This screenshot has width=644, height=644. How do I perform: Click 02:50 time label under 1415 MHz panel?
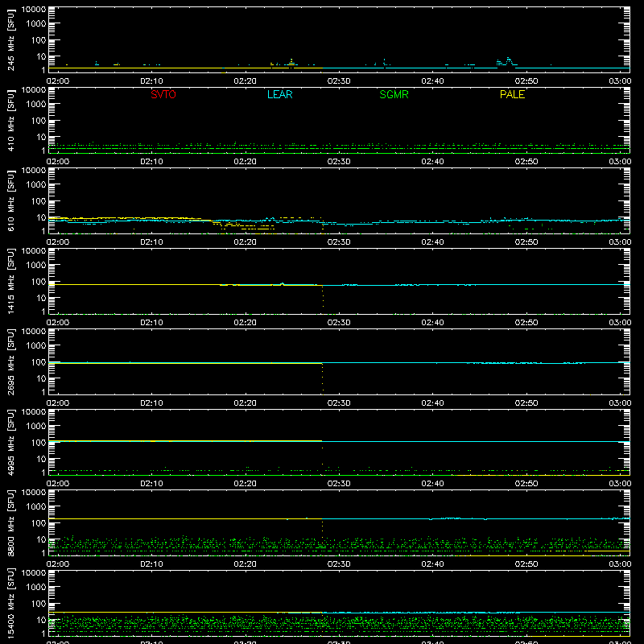pos(526,323)
